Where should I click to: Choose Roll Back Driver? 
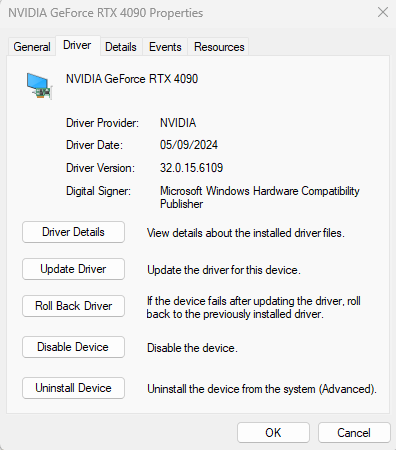[x=73, y=306]
